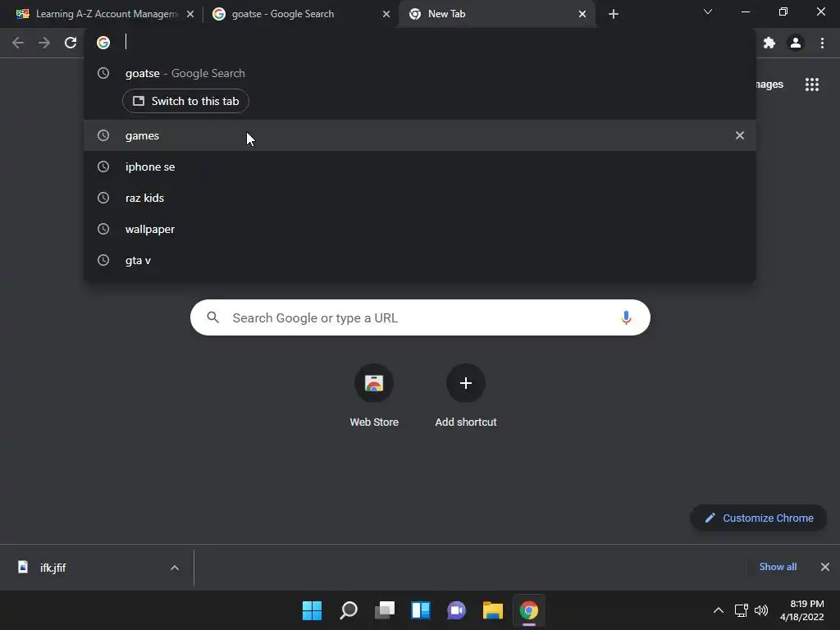The image size is (840, 630).
Task: Open network status tray icon
Action: pyautogui.click(x=742, y=610)
